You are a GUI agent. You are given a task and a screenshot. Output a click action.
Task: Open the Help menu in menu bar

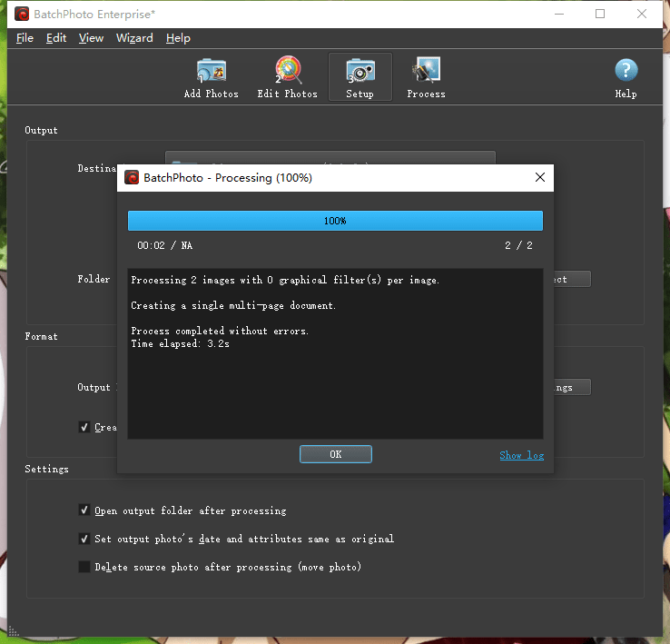tap(178, 38)
